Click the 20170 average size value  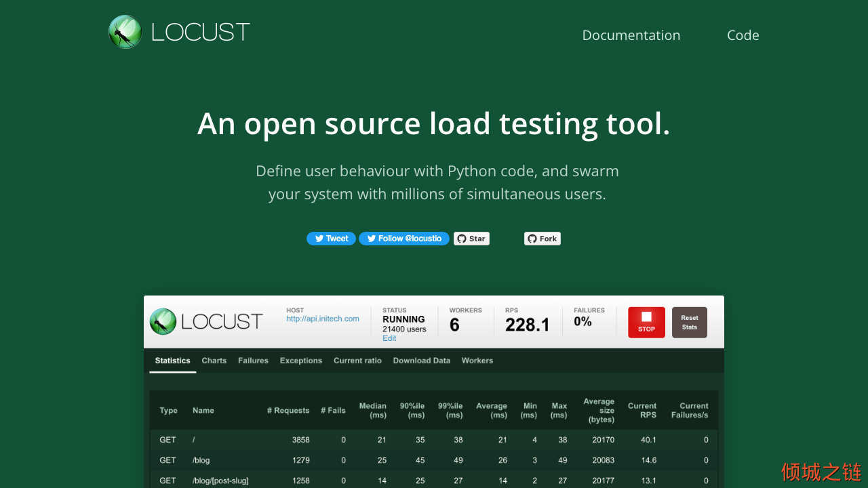coord(604,440)
